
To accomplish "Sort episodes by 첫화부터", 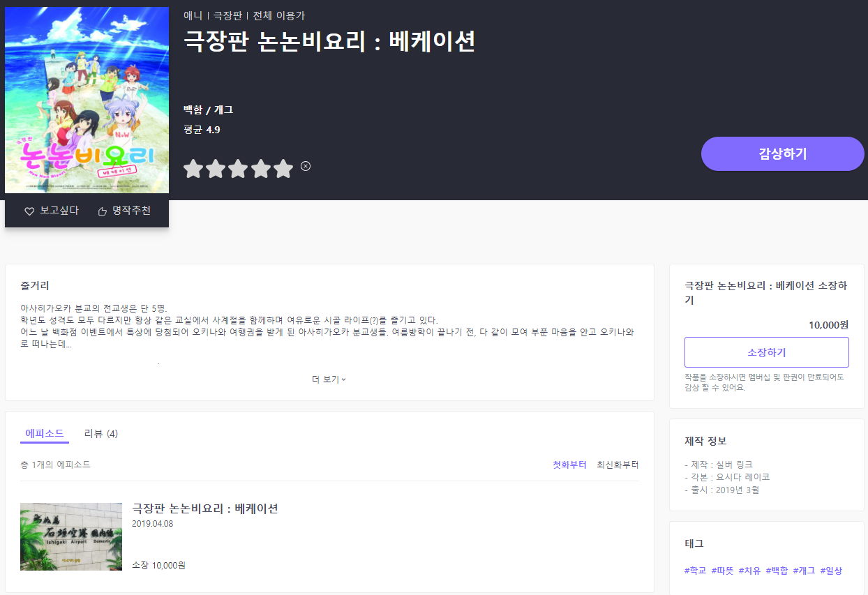I will [569, 465].
